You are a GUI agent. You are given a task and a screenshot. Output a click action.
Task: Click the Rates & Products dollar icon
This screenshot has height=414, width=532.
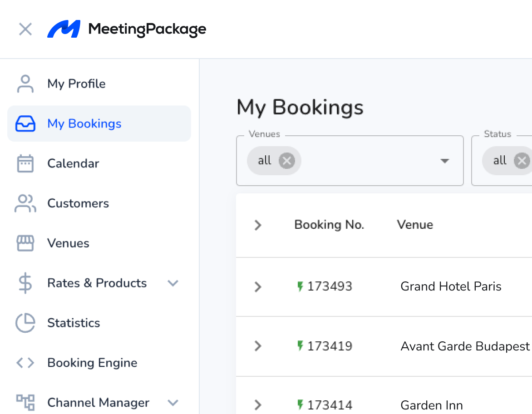(x=25, y=283)
